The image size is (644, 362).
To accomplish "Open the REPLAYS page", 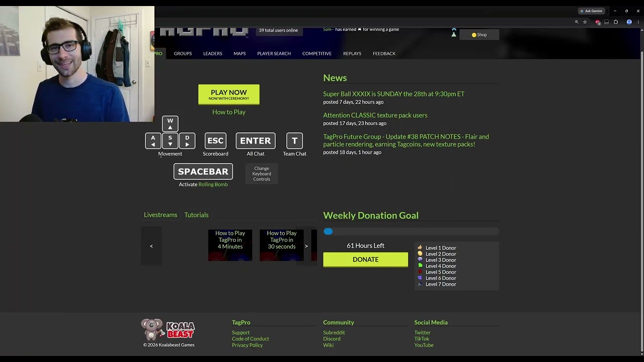I will click(352, 53).
